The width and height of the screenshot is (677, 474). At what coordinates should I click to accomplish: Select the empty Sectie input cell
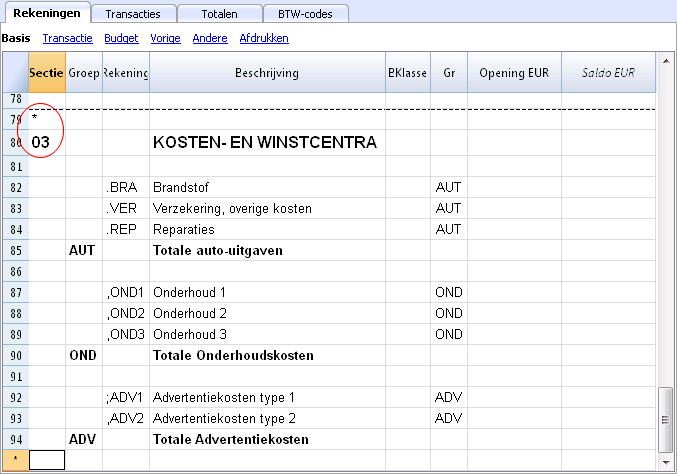click(47, 460)
